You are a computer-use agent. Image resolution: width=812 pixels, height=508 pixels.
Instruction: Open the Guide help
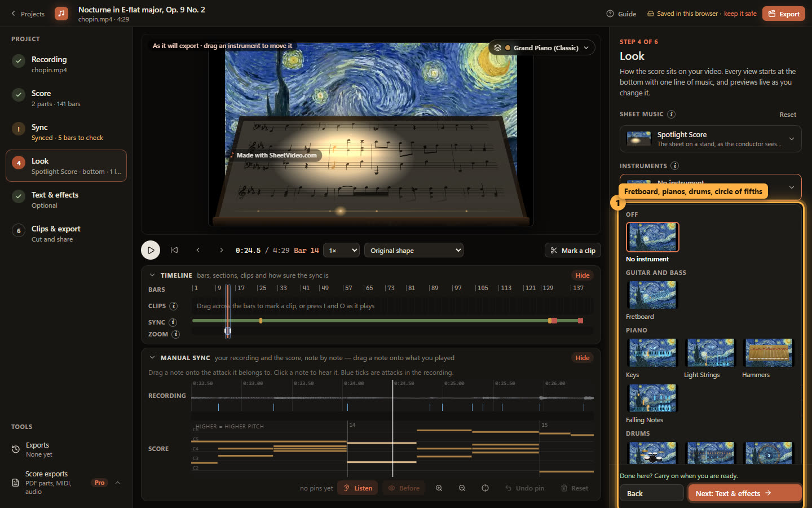[x=621, y=14]
